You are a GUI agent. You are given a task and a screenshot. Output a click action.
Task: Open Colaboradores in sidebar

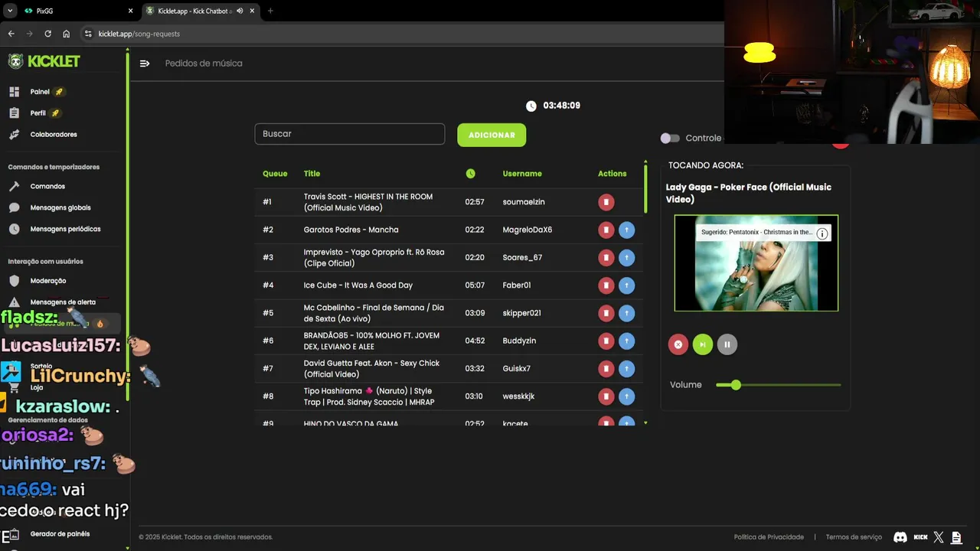(54, 135)
